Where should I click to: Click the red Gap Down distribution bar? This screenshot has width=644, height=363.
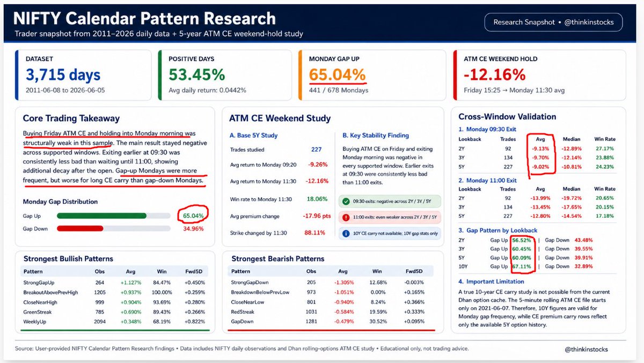pyautogui.click(x=80, y=229)
